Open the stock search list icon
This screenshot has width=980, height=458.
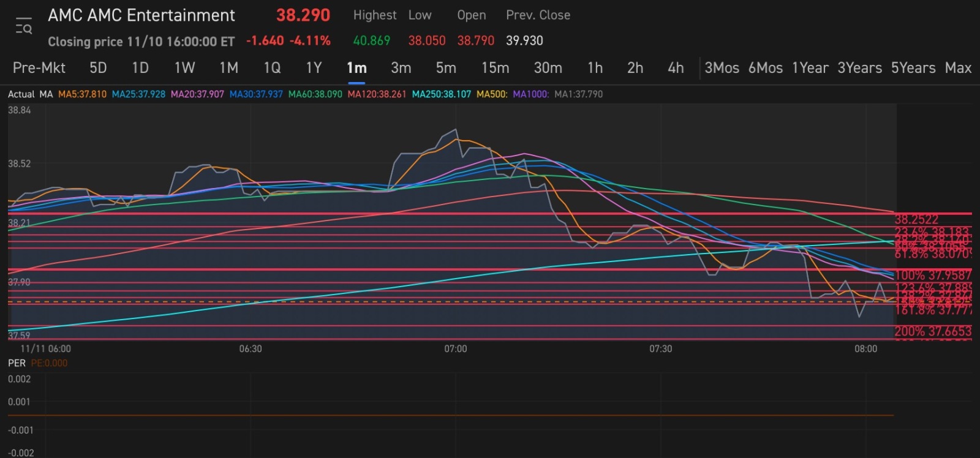pos(24,26)
